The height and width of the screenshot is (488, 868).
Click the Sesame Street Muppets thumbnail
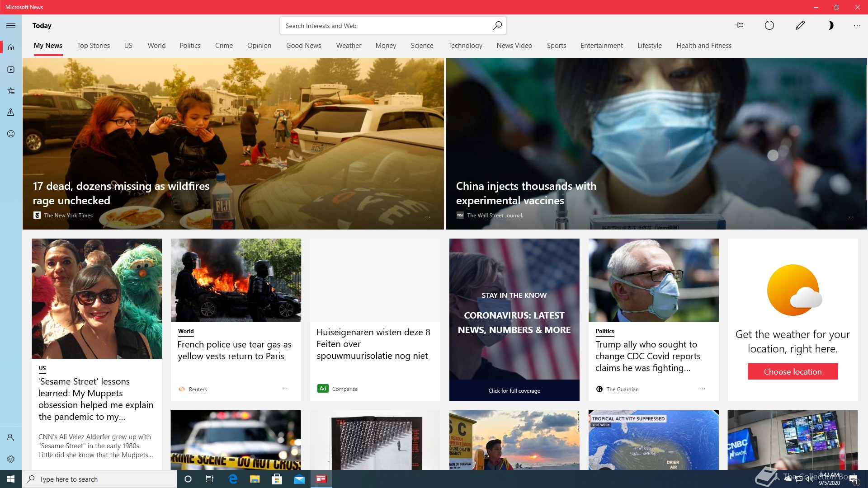97,299
